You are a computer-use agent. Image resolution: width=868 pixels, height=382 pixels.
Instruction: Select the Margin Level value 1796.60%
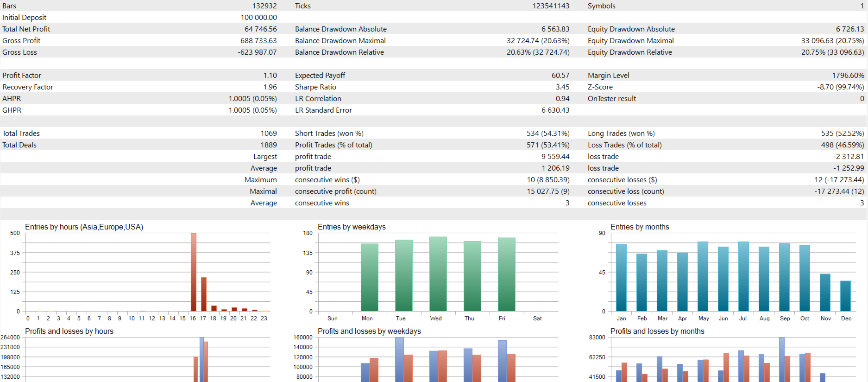click(848, 75)
